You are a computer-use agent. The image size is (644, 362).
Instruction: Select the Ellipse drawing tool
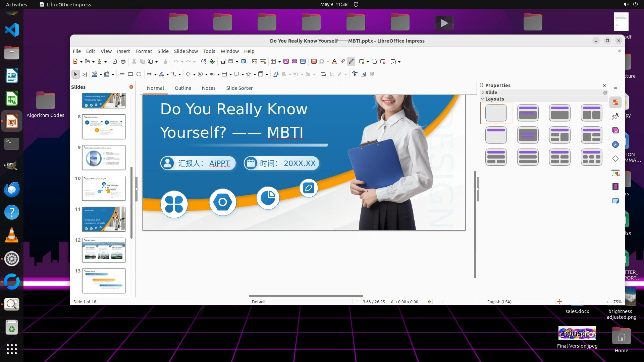tap(139, 74)
